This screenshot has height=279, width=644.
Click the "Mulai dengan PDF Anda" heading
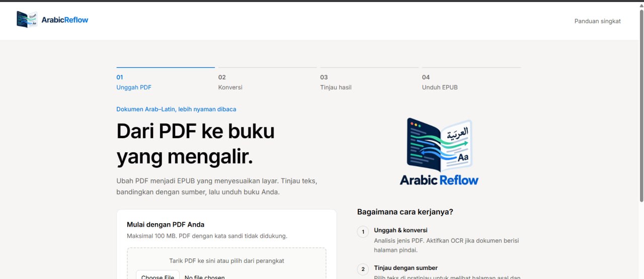pos(166,225)
